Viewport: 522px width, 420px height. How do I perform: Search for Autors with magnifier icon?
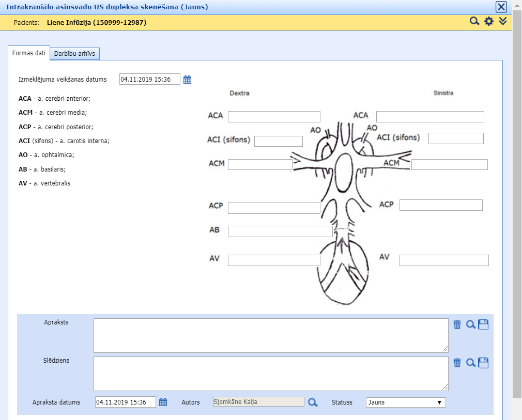pyautogui.click(x=313, y=402)
